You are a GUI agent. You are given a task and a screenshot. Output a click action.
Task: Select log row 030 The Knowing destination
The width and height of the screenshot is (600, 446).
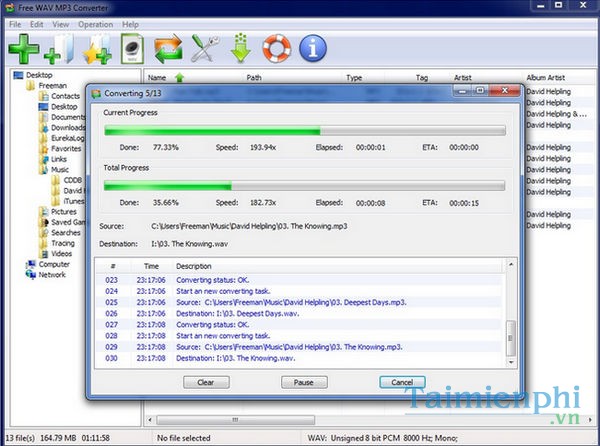coord(298,358)
